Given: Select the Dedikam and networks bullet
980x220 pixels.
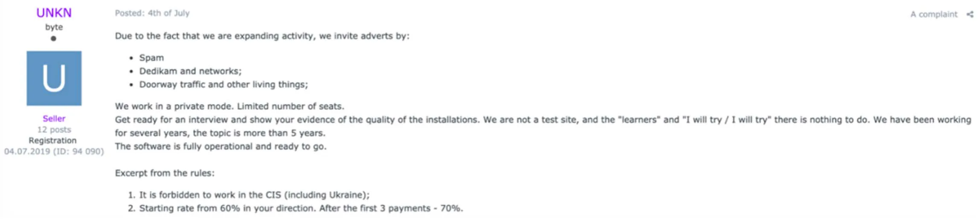Looking at the screenshot, I should tap(190, 71).
